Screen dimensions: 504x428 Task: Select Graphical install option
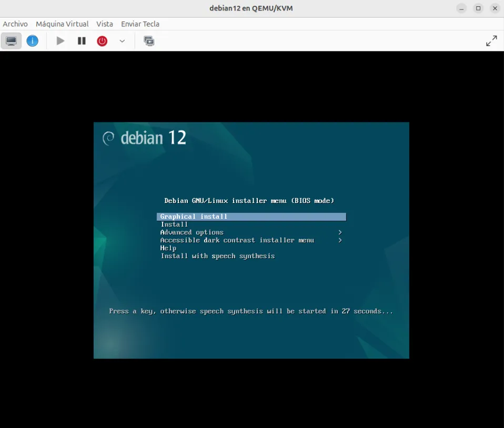click(194, 217)
